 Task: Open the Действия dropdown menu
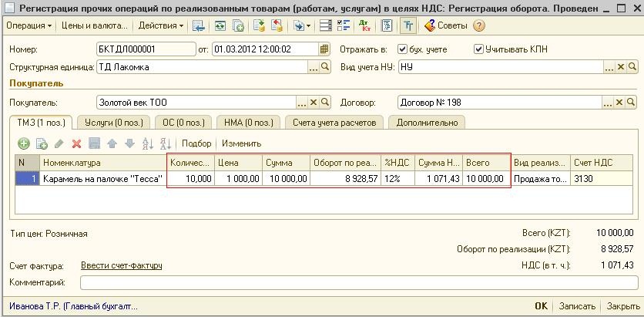click(x=160, y=25)
